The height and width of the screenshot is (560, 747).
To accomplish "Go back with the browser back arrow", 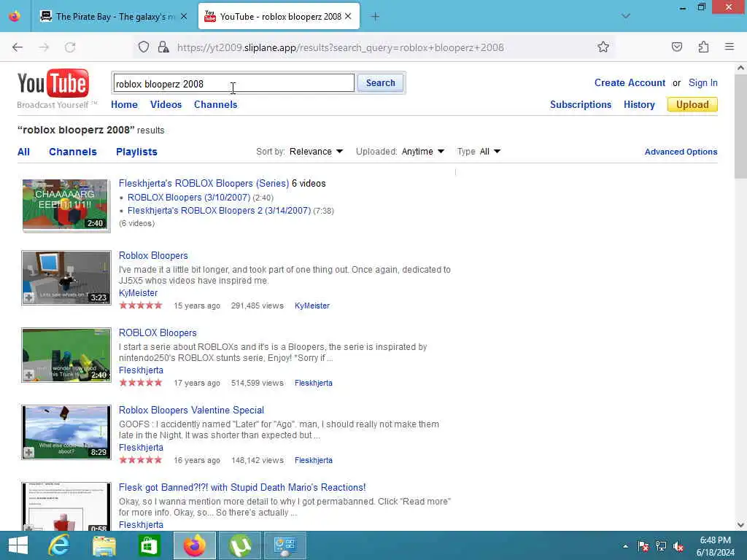I will pyautogui.click(x=18, y=47).
